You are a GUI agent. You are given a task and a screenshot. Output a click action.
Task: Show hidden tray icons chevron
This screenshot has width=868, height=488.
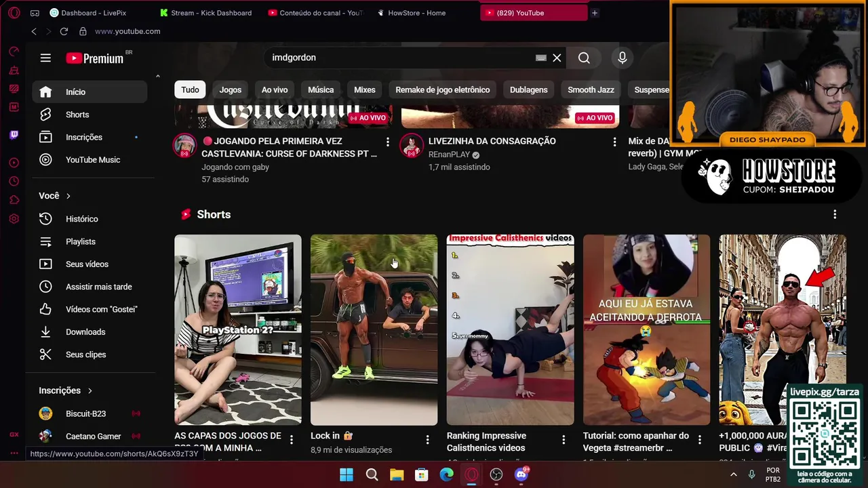733,474
